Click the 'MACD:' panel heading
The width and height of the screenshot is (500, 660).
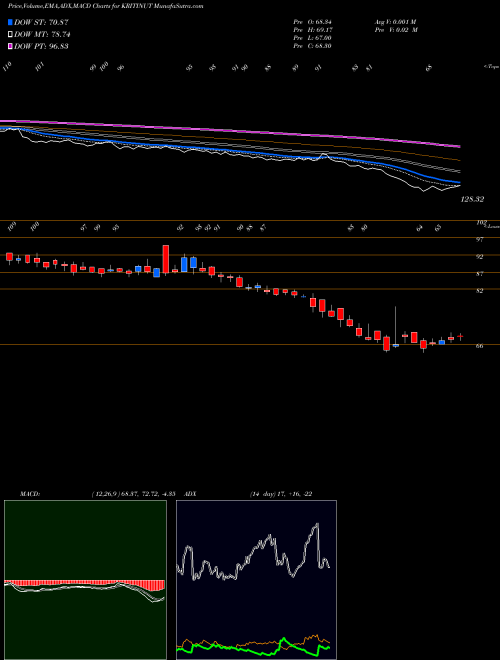[29, 494]
